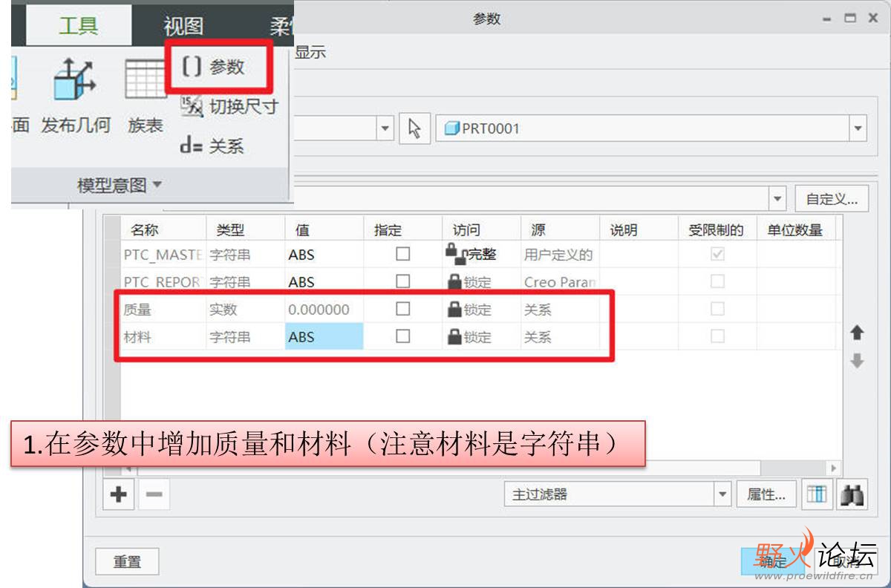The width and height of the screenshot is (891, 588).
Task: Toggle 受限制的 checkbox for 质量 row
Action: 717,308
